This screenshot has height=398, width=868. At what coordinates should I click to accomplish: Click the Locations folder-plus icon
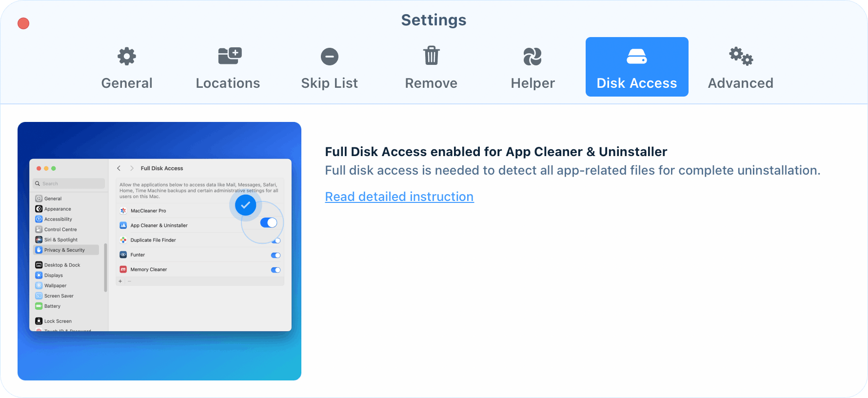pyautogui.click(x=230, y=56)
